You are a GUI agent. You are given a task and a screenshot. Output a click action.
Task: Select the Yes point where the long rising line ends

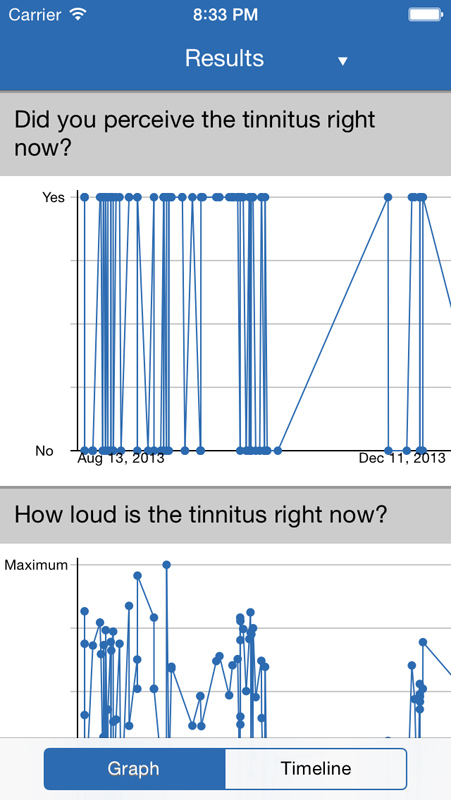coord(388,197)
